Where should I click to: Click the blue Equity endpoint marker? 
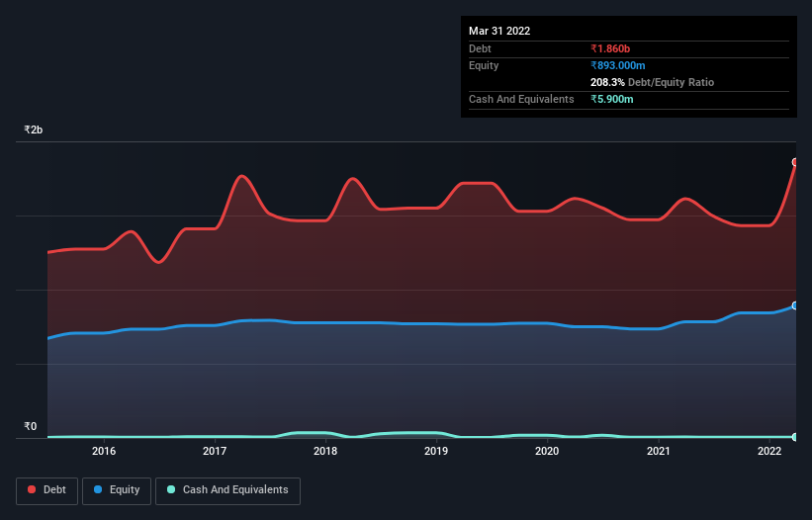pos(795,305)
